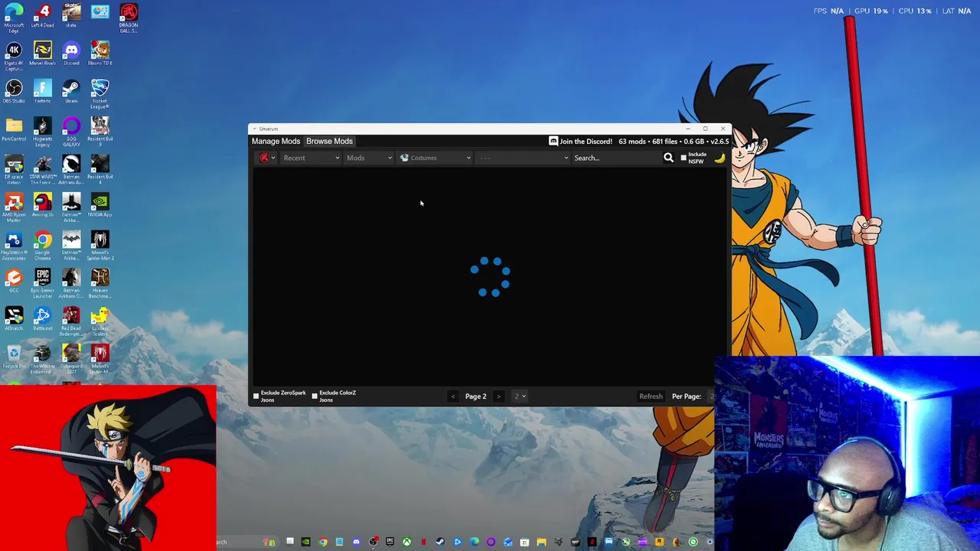
Task: Open Hogwarts Legacy desktop shortcut
Action: [43, 132]
